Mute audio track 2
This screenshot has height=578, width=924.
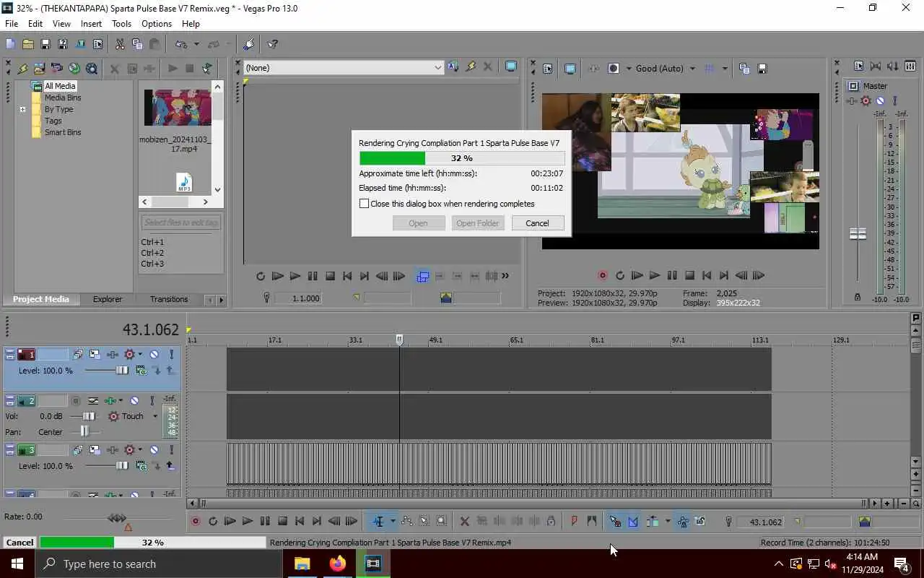tap(134, 400)
